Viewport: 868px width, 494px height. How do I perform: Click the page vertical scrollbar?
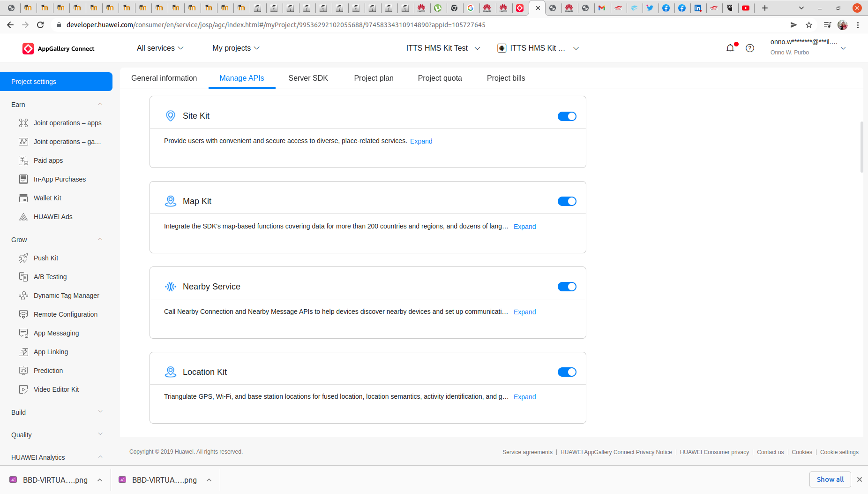click(x=861, y=147)
